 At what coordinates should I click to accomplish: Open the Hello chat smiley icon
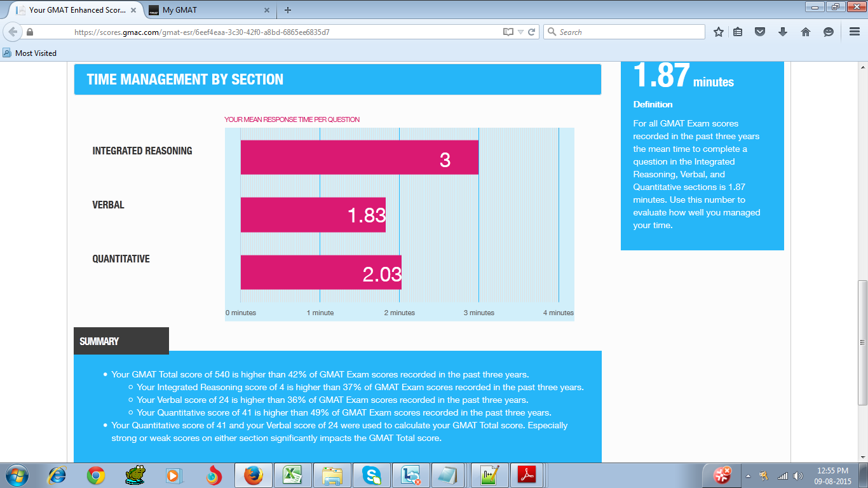pos(828,32)
